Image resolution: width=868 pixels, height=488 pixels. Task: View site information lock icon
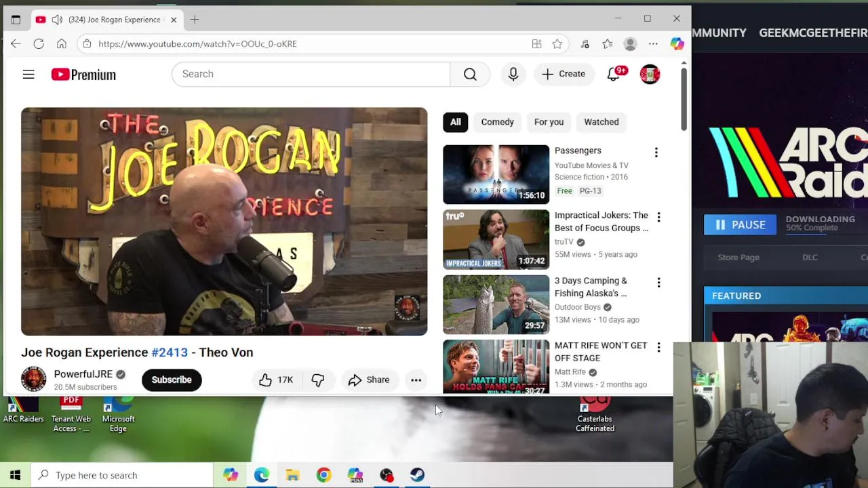tap(86, 44)
